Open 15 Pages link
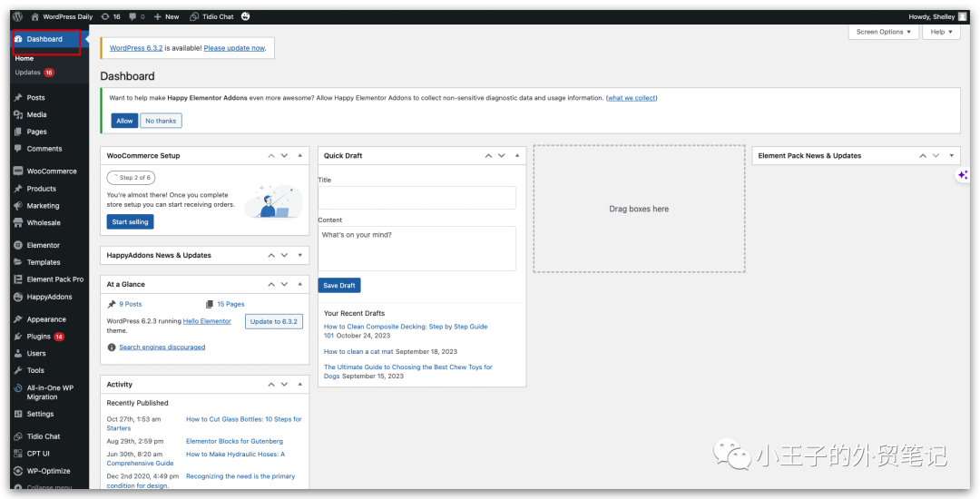980x499 pixels. point(230,304)
